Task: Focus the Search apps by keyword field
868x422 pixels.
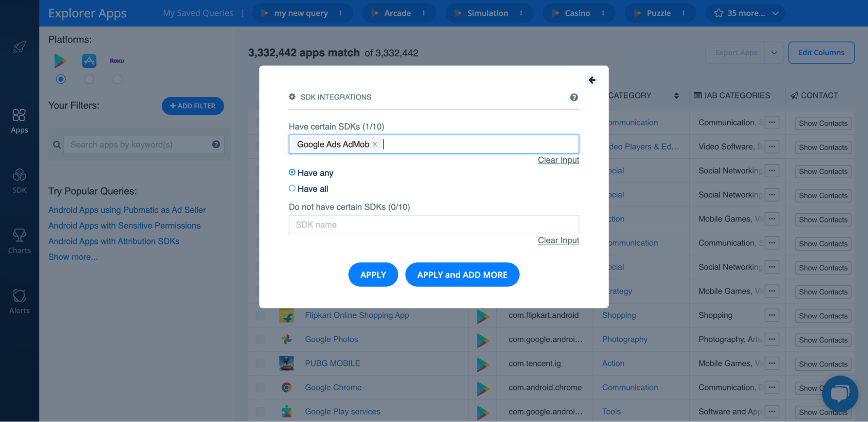Action: pyautogui.click(x=144, y=144)
